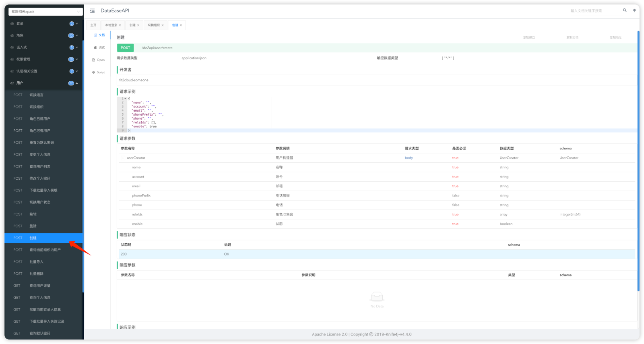The image size is (644, 344).
Task: Switch to the 主页 tab
Action: [x=93, y=25]
